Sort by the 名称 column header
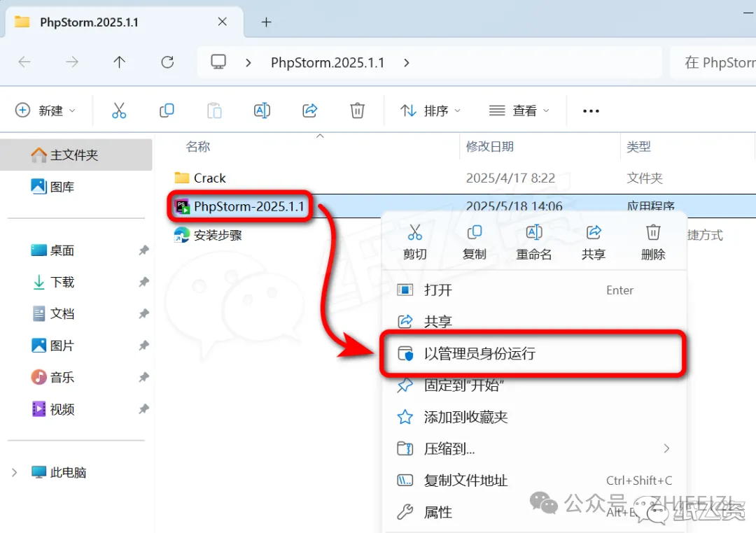This screenshot has width=756, height=533. tap(198, 146)
